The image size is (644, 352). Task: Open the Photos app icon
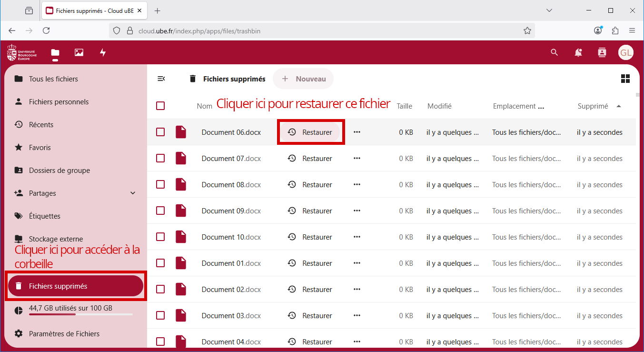point(79,53)
